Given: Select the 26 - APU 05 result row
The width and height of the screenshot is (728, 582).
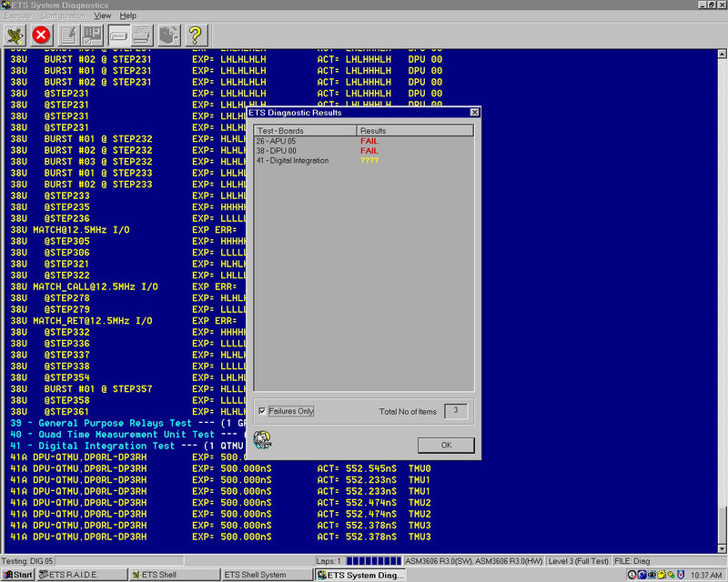Looking at the screenshot, I should 282,141.
